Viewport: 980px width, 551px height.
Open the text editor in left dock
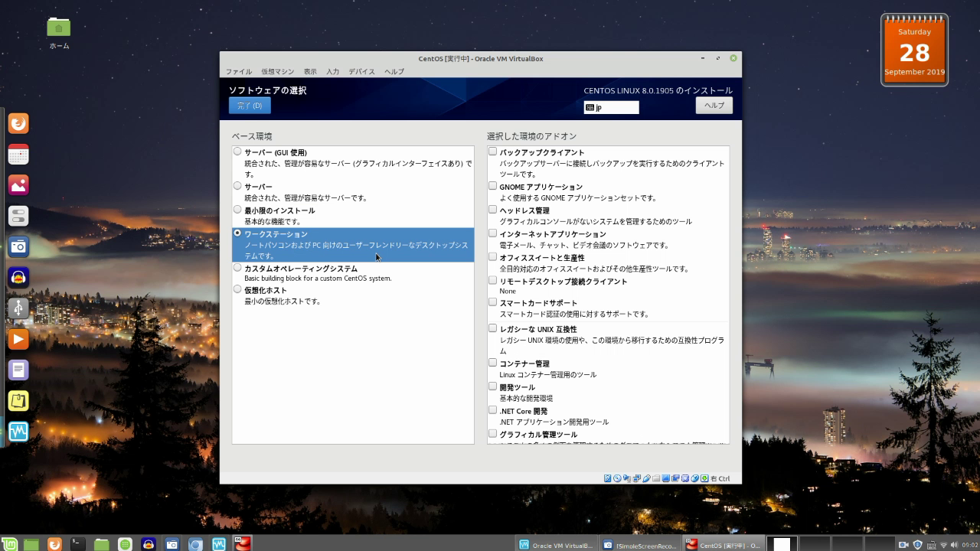click(x=18, y=370)
